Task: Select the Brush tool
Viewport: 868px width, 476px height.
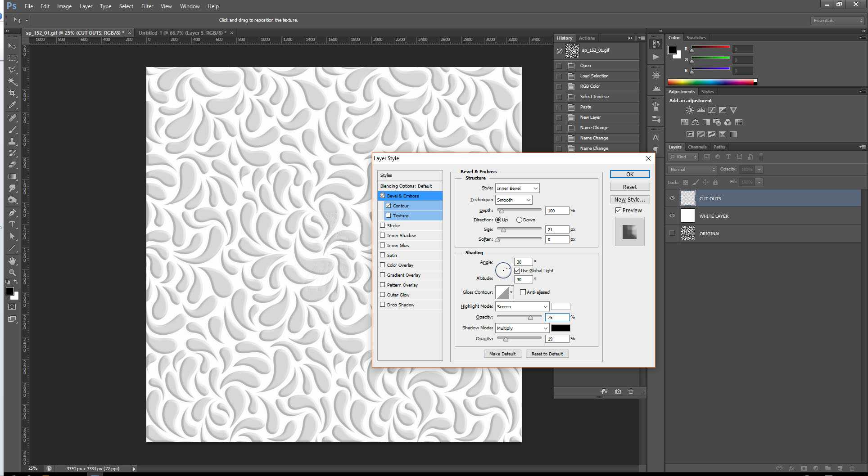Action: pyautogui.click(x=12, y=130)
